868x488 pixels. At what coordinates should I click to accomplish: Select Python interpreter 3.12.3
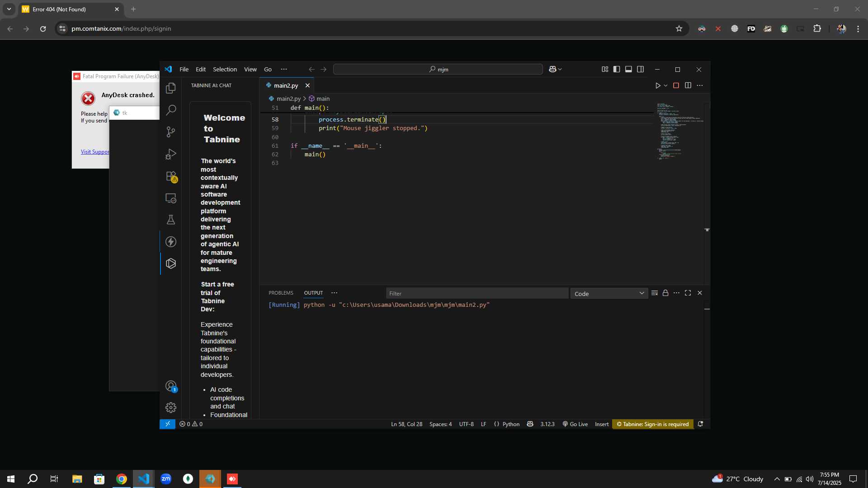(547, 424)
